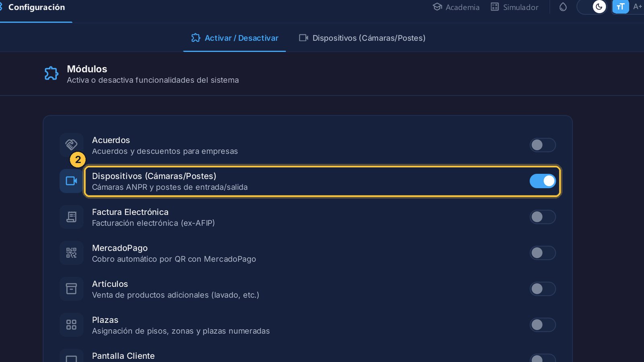The image size is (644, 362).
Task: Disable the Dispositivos (Cámaras/Postes) toggle
Action: [543, 181]
